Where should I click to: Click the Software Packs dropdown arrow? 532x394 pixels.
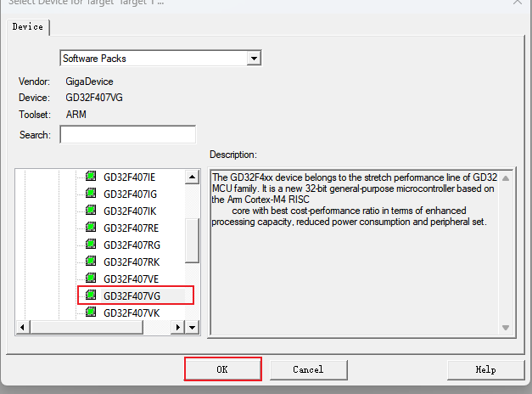pyautogui.click(x=254, y=59)
